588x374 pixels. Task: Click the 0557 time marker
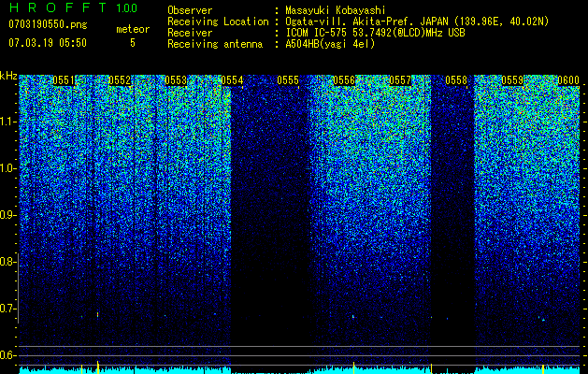pyautogui.click(x=400, y=80)
